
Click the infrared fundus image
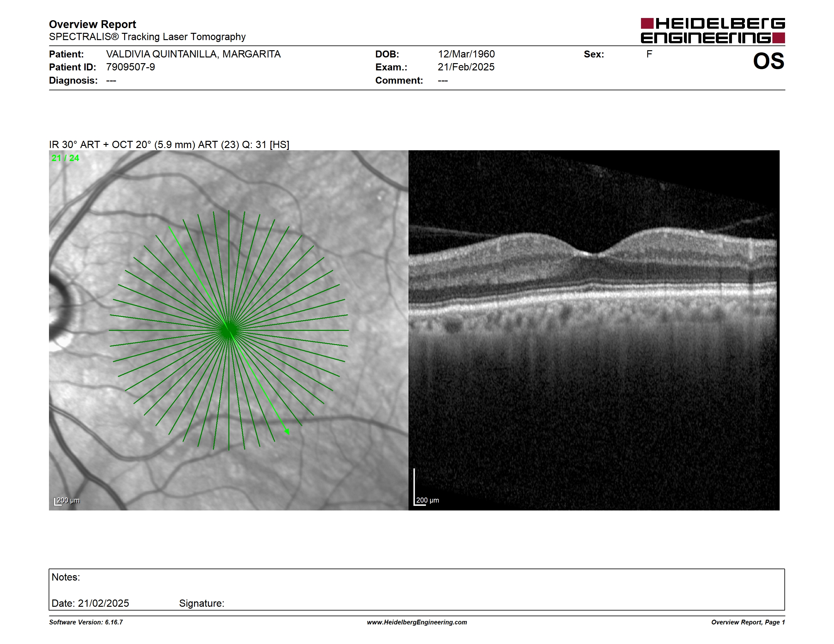228,330
